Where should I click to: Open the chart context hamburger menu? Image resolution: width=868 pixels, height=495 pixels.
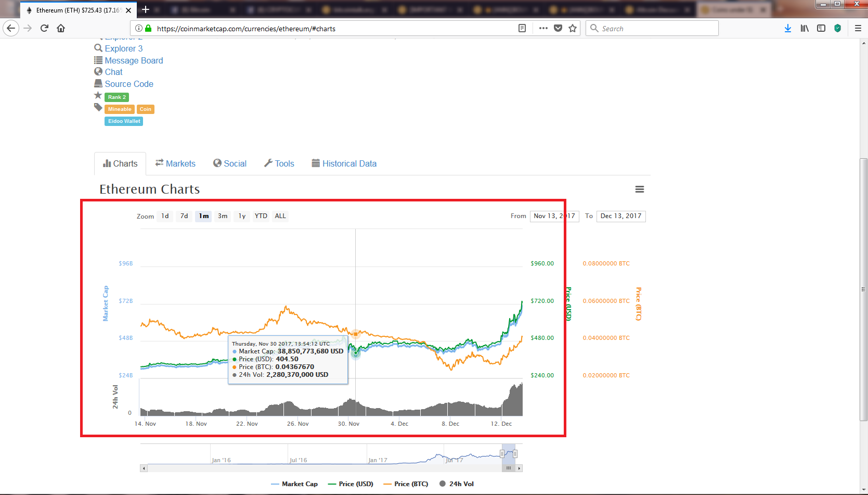[x=640, y=189]
